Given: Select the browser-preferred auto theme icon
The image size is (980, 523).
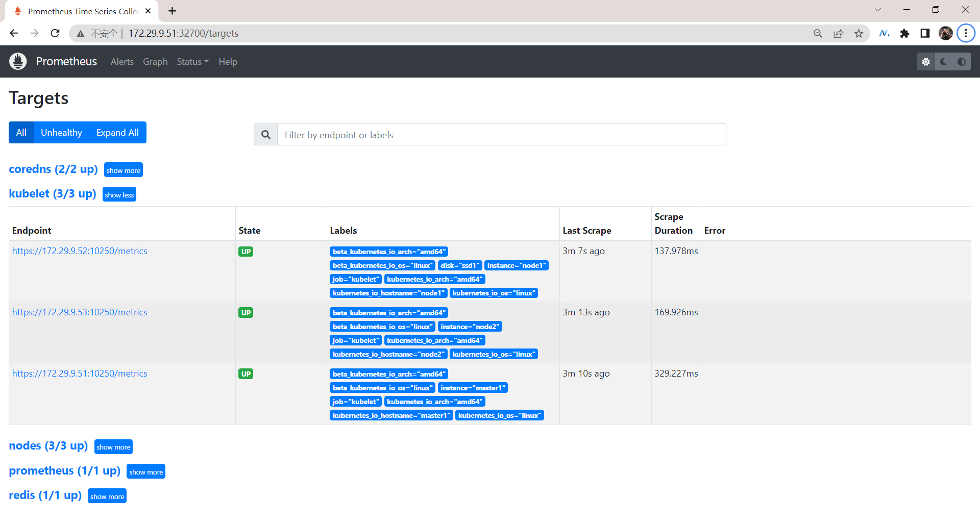Looking at the screenshot, I should click(x=962, y=62).
